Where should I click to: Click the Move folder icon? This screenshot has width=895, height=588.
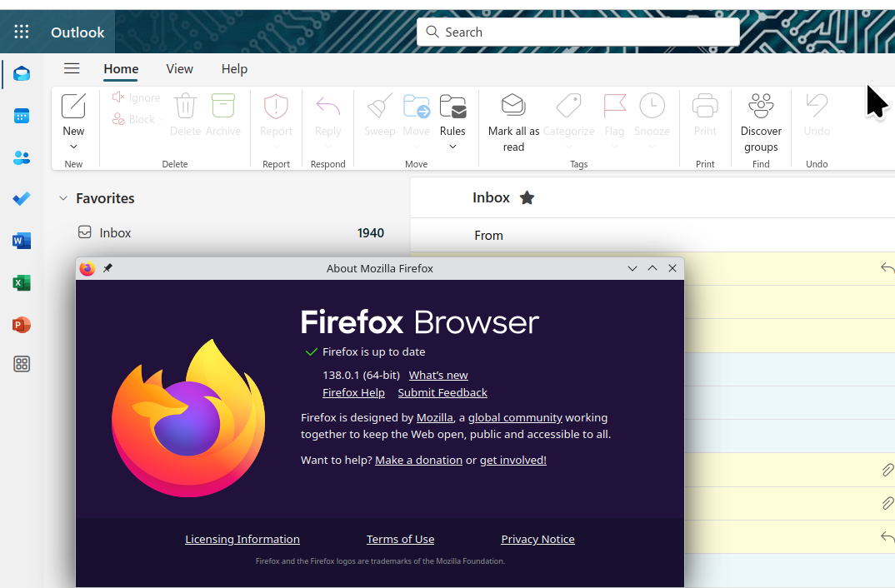[x=417, y=106]
